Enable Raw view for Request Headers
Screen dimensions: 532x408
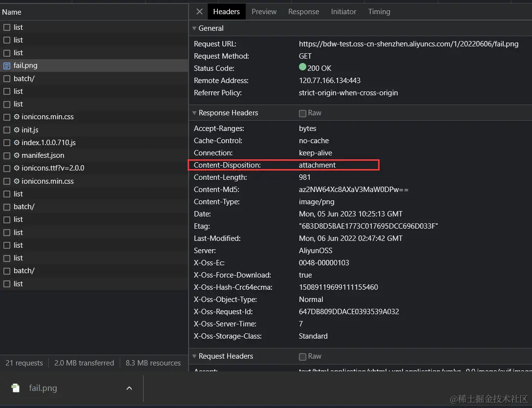click(303, 357)
